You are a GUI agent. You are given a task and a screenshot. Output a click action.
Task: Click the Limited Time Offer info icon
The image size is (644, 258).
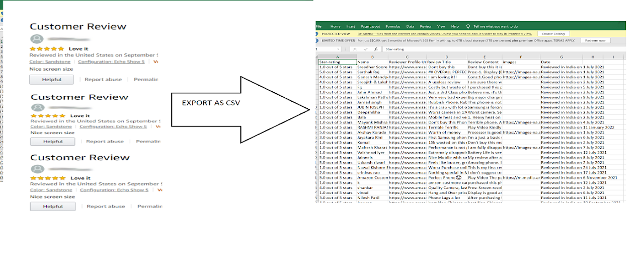click(x=318, y=40)
